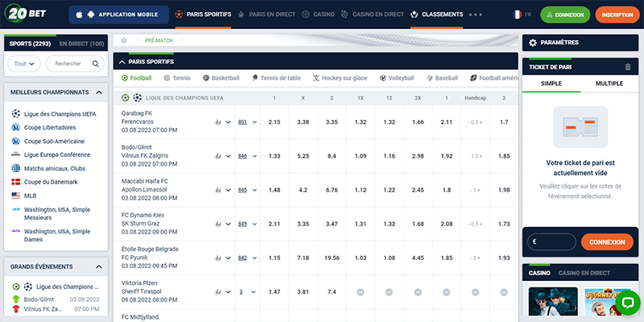
Task: Show statistics icon for Viktoria Plzen match
Action: [x=218, y=292]
